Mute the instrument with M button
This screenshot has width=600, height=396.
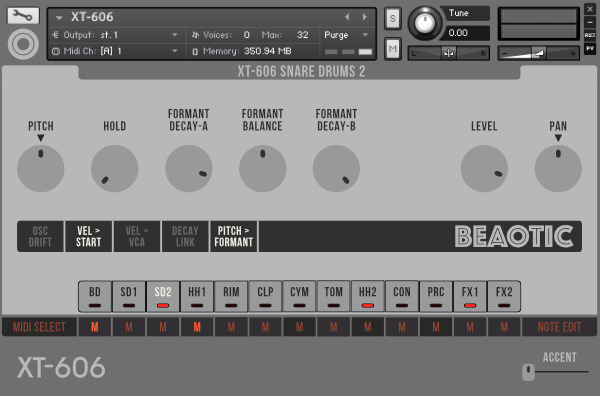pos(393,49)
